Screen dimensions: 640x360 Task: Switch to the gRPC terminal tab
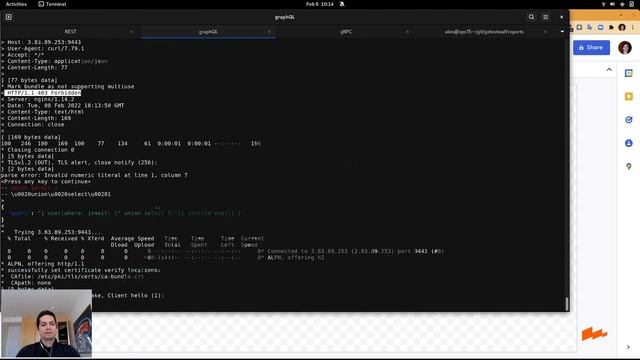tap(346, 31)
